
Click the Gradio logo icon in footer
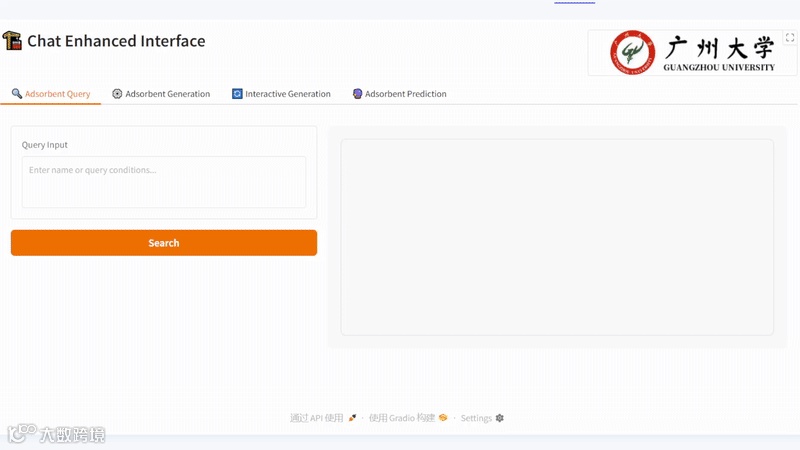pyautogui.click(x=443, y=418)
